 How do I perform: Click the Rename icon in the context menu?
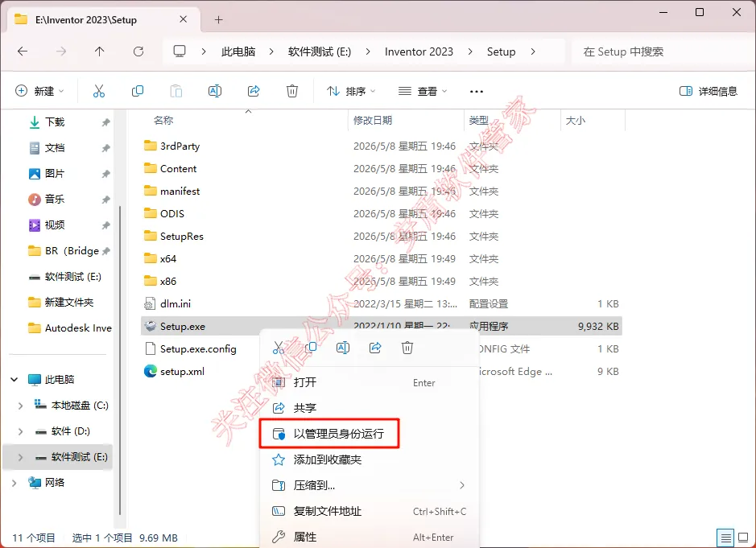click(343, 348)
